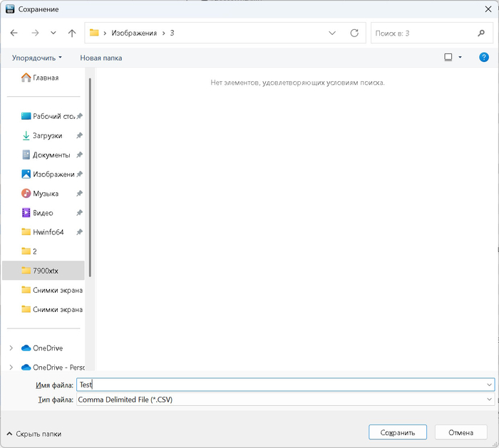Open the recent locations dropdown arrow

53,33
